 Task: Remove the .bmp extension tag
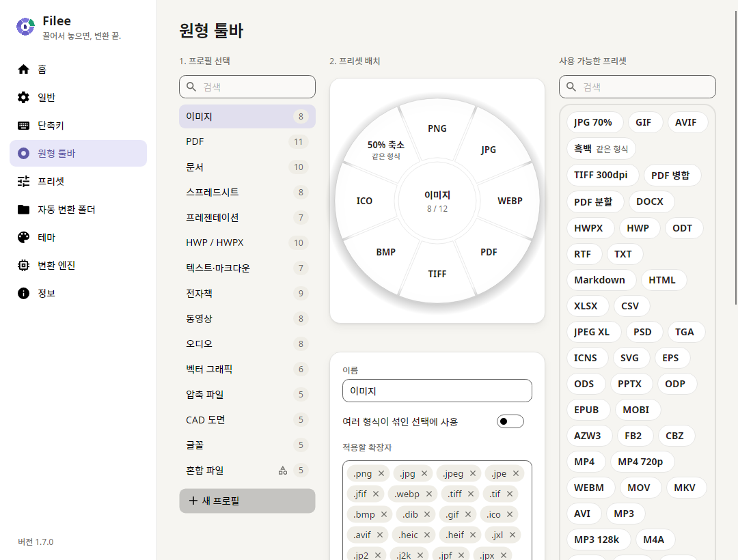[383, 514]
